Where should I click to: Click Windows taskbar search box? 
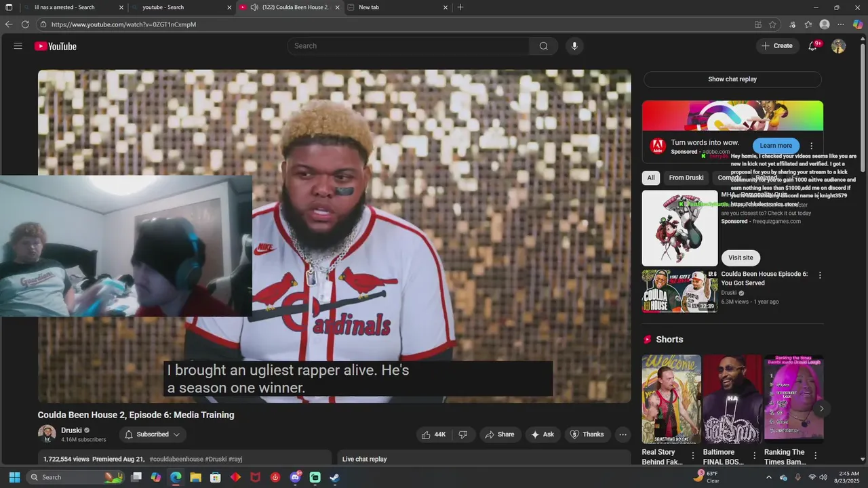[76, 477]
